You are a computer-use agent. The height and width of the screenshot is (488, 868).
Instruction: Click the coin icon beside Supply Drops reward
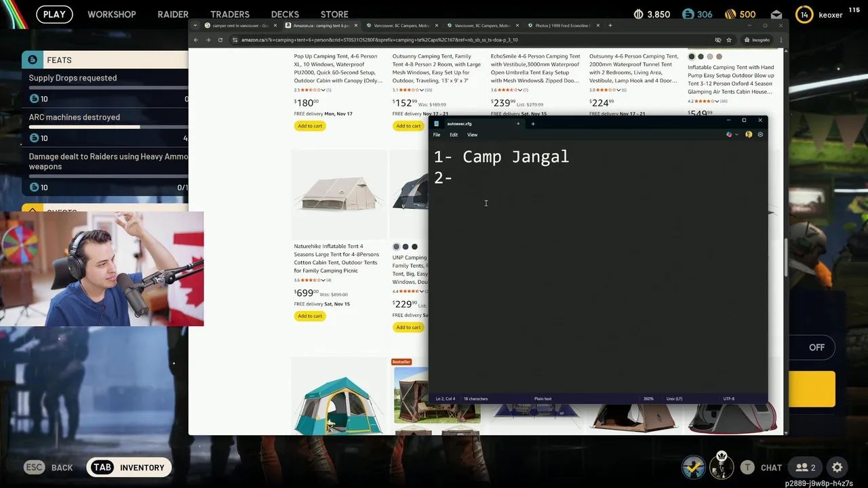[34, 99]
